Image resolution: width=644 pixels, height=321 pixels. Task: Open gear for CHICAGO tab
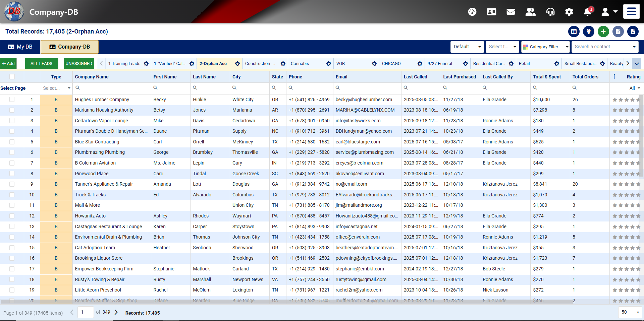tap(420, 64)
